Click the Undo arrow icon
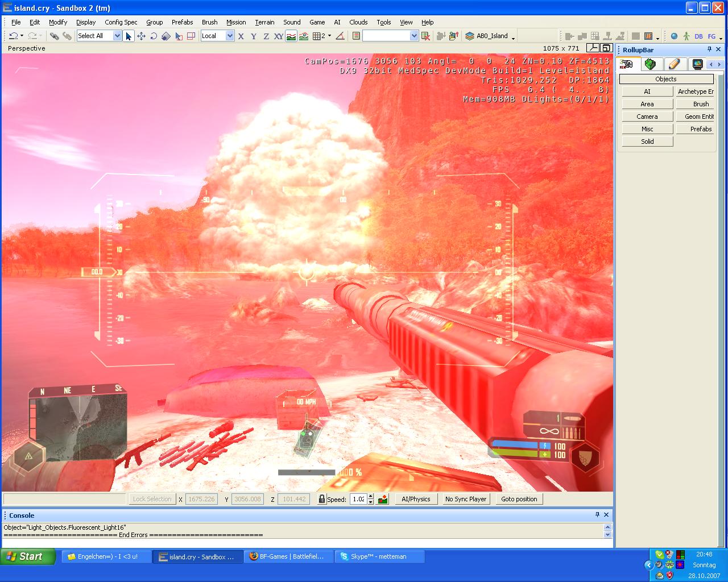 pos(13,36)
